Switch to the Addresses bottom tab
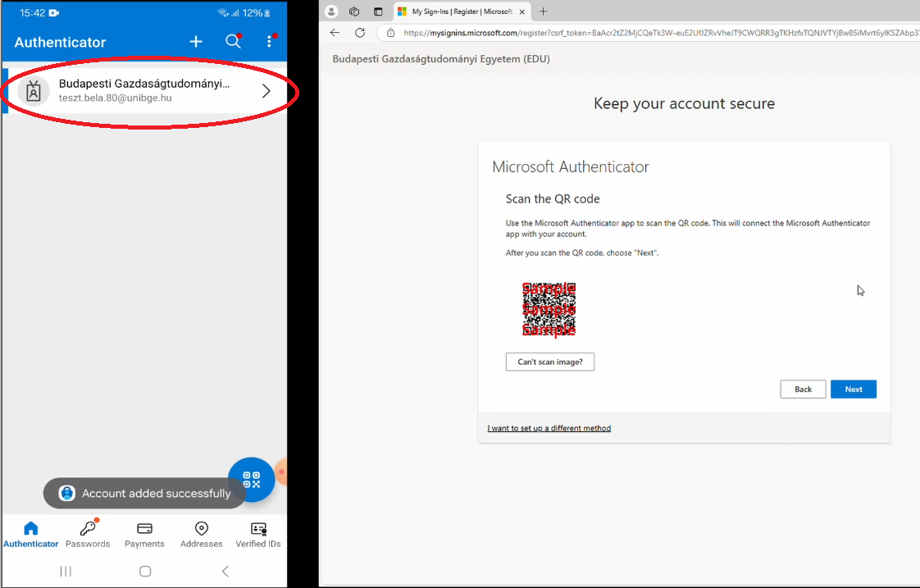The image size is (920, 588). click(x=201, y=535)
